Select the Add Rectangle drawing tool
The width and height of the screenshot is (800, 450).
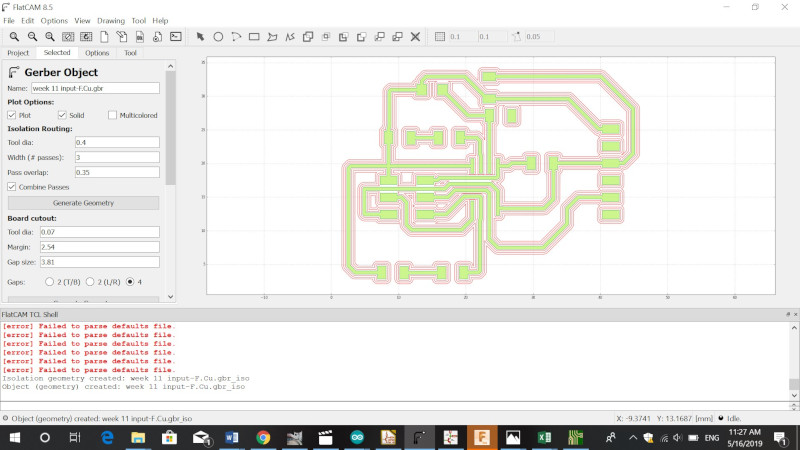pyautogui.click(x=254, y=37)
